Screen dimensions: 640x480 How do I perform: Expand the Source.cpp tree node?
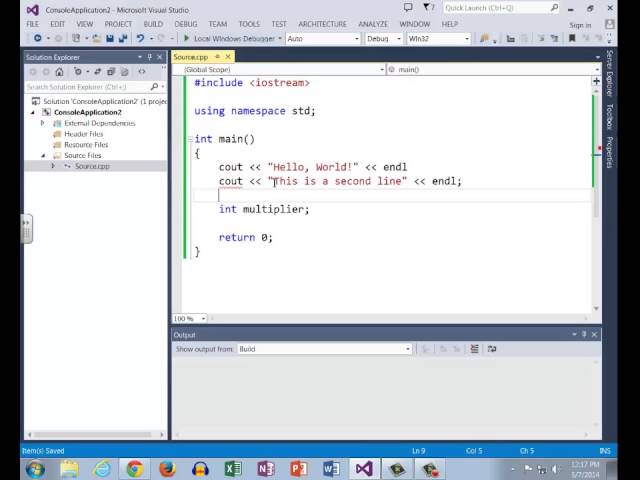click(x=53, y=166)
